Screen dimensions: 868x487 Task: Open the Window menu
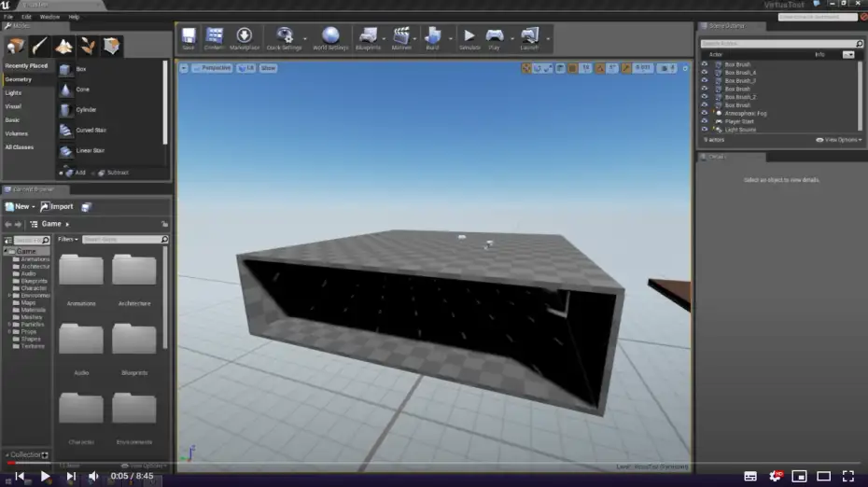[49, 17]
